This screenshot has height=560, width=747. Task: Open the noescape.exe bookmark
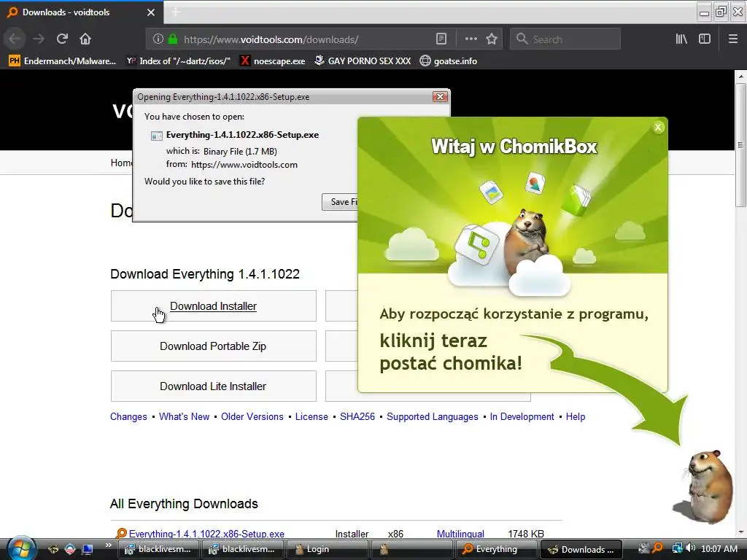point(273,61)
